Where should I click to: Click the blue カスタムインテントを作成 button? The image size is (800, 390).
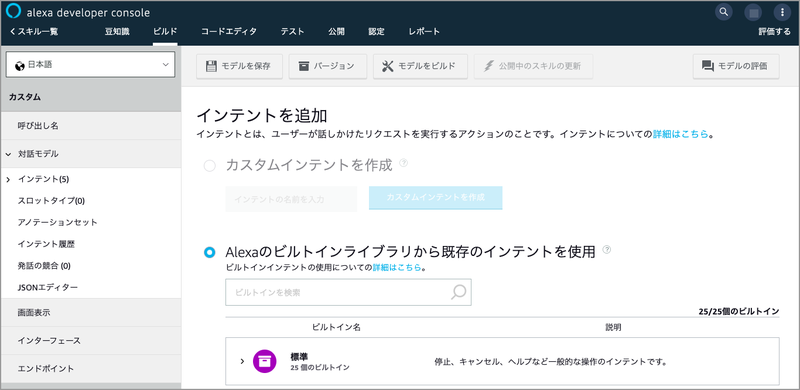click(436, 198)
